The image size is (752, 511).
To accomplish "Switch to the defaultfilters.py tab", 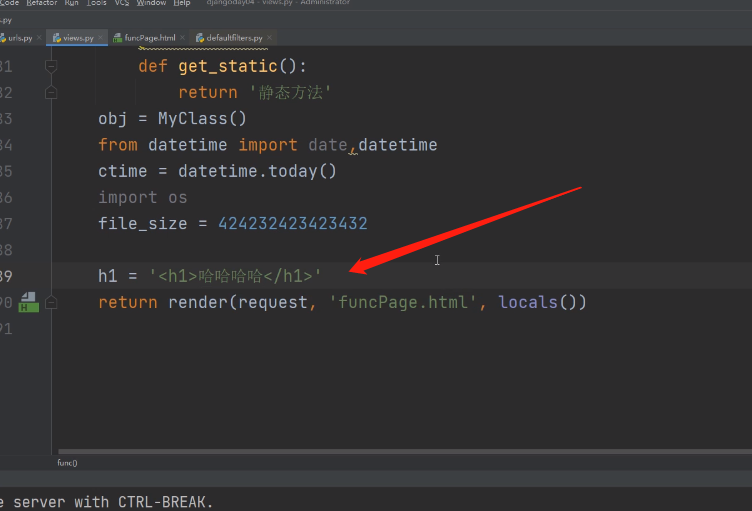I will (234, 38).
